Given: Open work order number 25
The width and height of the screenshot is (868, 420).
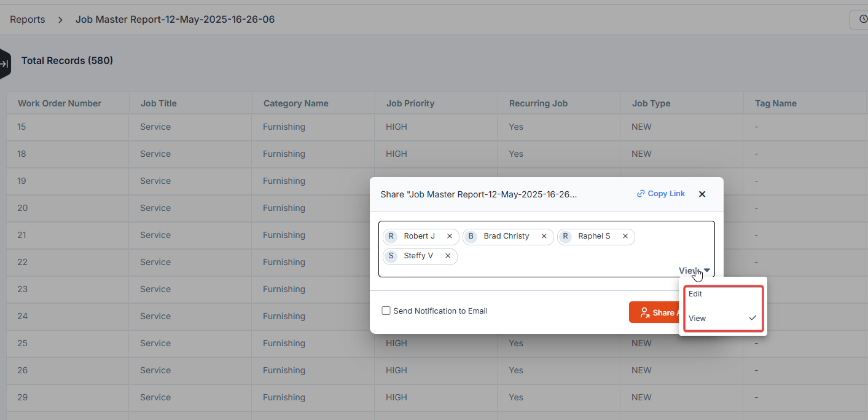Looking at the screenshot, I should [22, 343].
